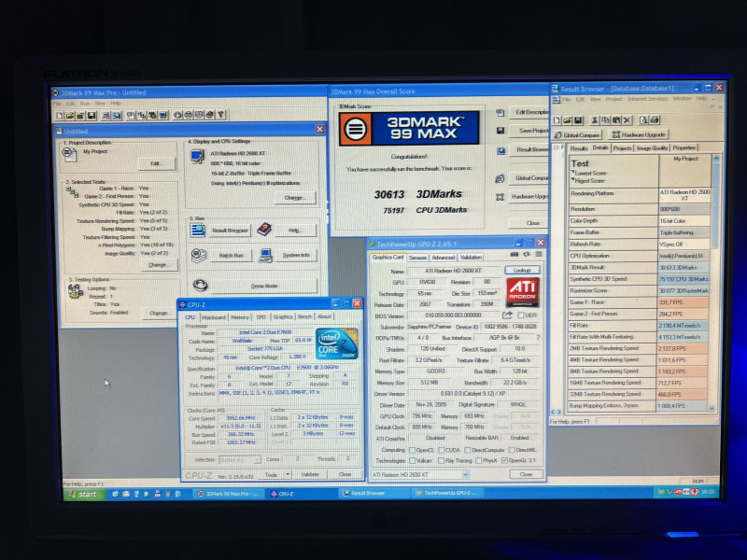Click the Batch Run disc stack icon
This screenshot has height=560, width=747.
[199, 255]
